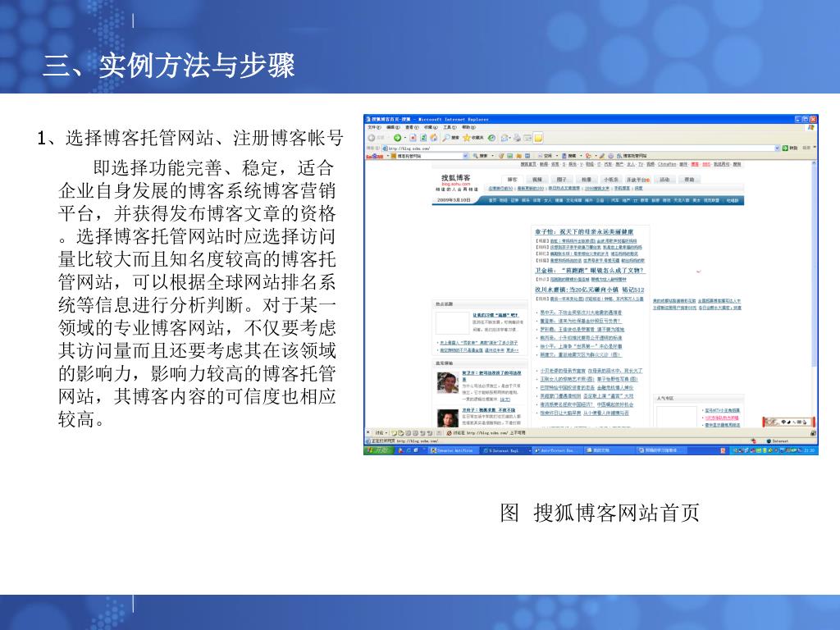Expand the address bar dropdown arrow
Screen dimensions: 840x630
point(778,148)
